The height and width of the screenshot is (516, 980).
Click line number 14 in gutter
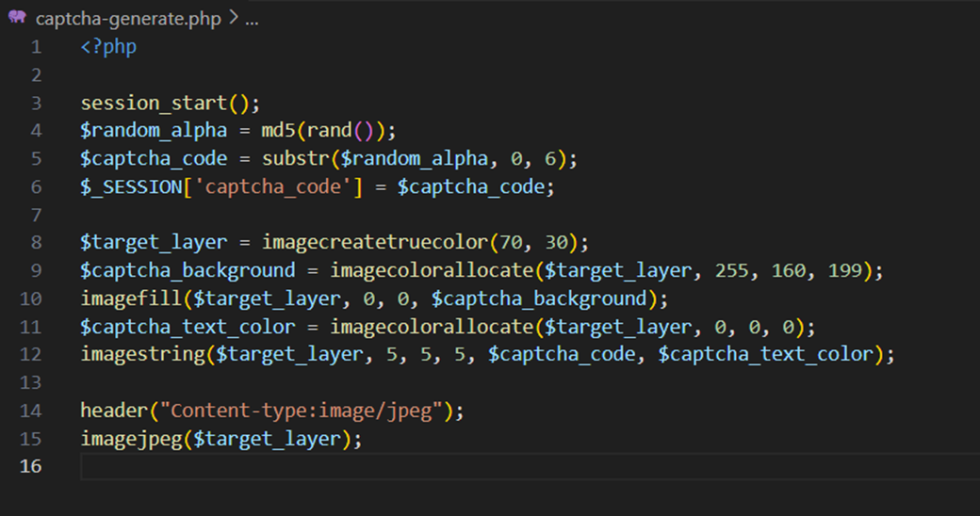pos(30,411)
